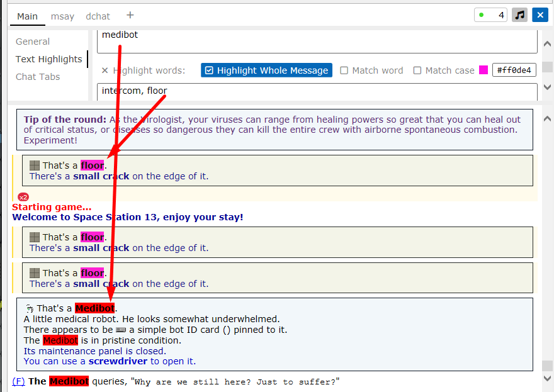Click the bot ID card icon
Image resolution: width=554 pixels, height=392 pixels.
tap(121, 330)
